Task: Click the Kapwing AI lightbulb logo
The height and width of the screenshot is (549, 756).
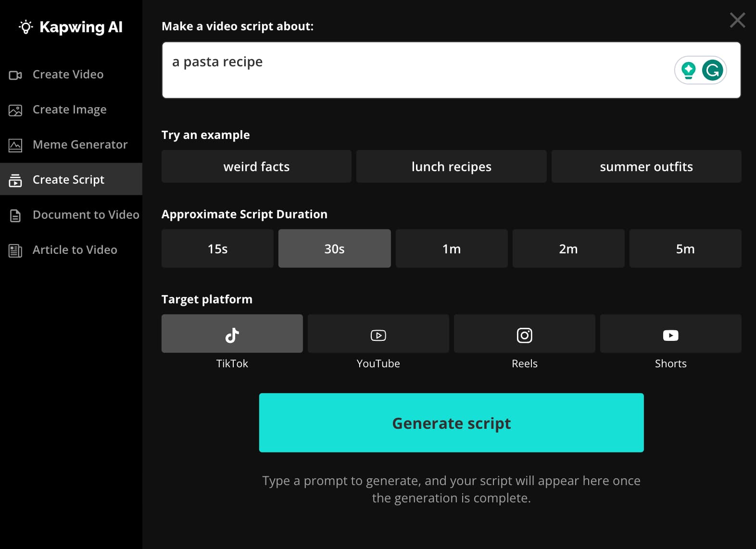Action: 26,27
